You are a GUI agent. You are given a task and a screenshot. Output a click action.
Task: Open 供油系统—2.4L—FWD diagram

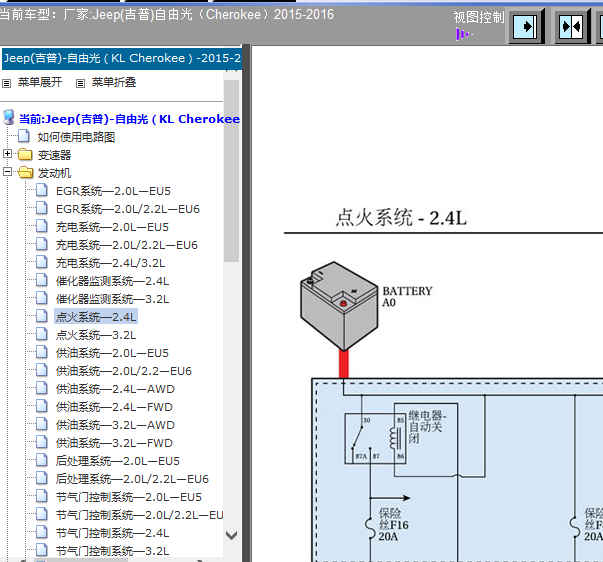click(114, 407)
